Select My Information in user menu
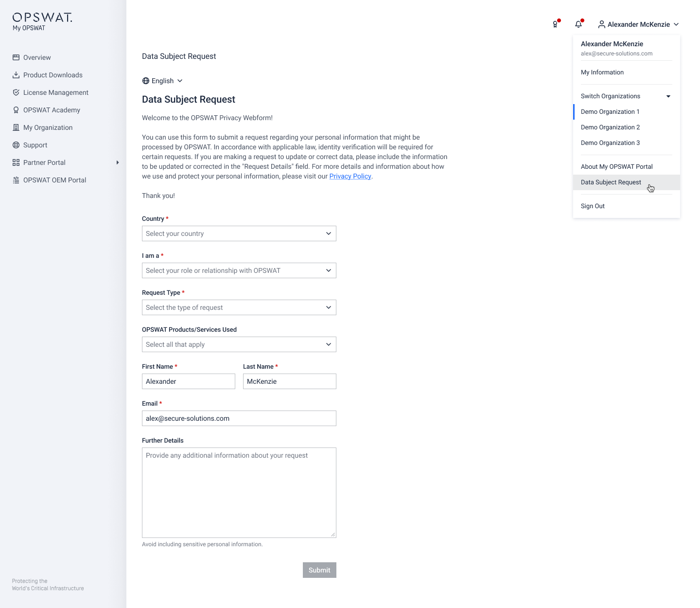700x608 pixels. (x=602, y=72)
